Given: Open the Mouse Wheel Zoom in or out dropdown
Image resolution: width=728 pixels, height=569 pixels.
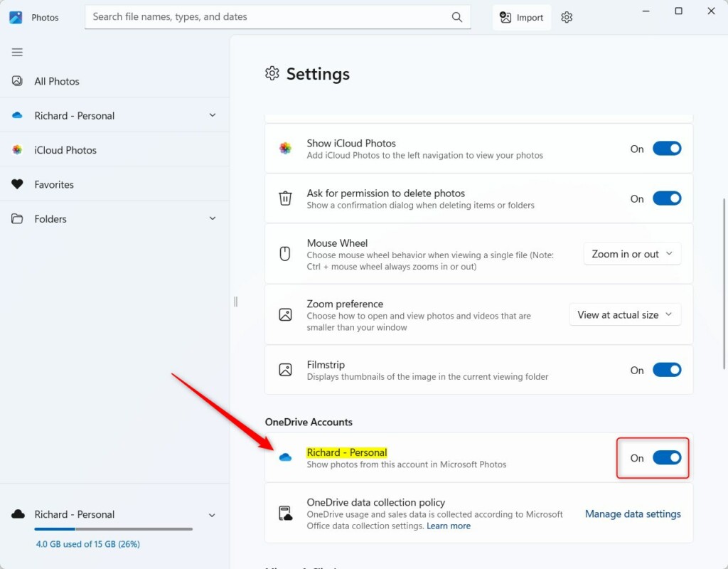Looking at the screenshot, I should click(632, 254).
